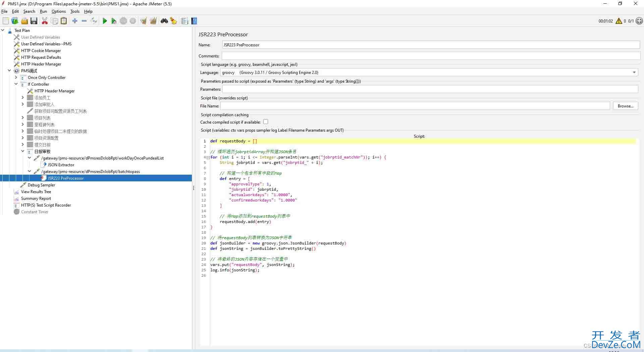Click the Expand All plus icon

tap(75, 21)
